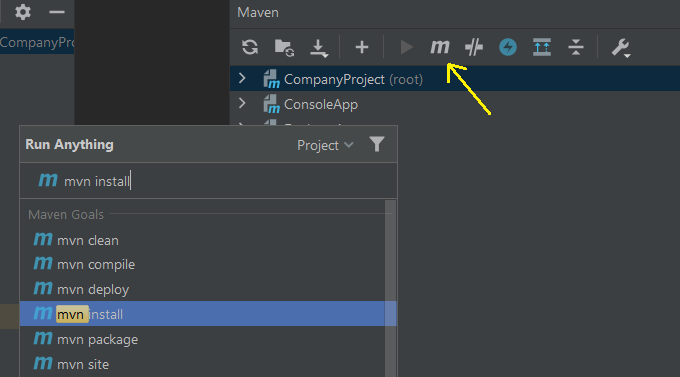
Task: Open Maven Settings wrench menu
Action: coord(621,48)
